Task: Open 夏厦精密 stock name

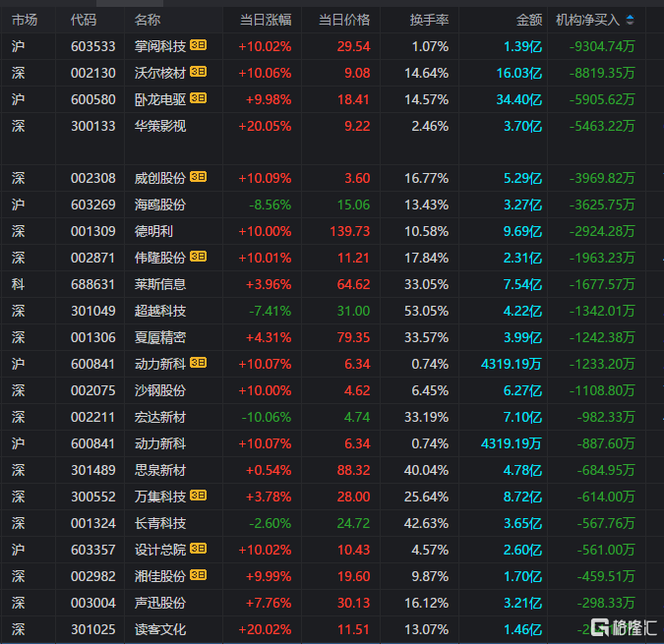Action: tap(160, 337)
